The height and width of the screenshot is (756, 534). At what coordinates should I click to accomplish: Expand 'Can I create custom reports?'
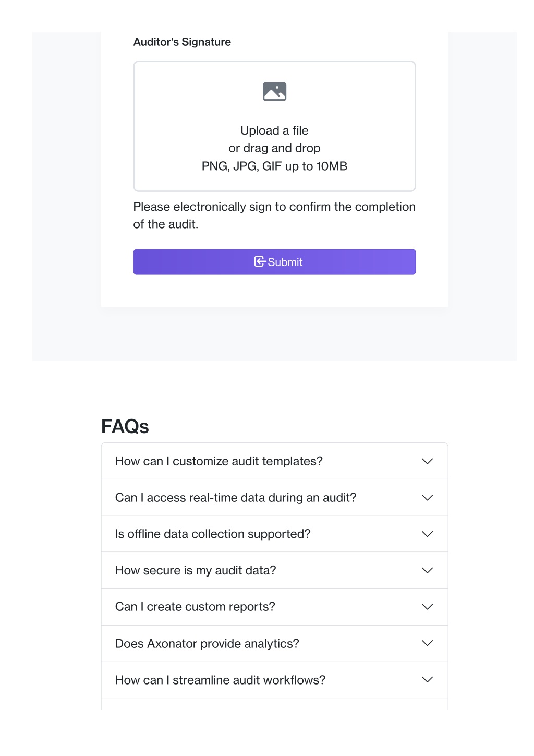[274, 607]
